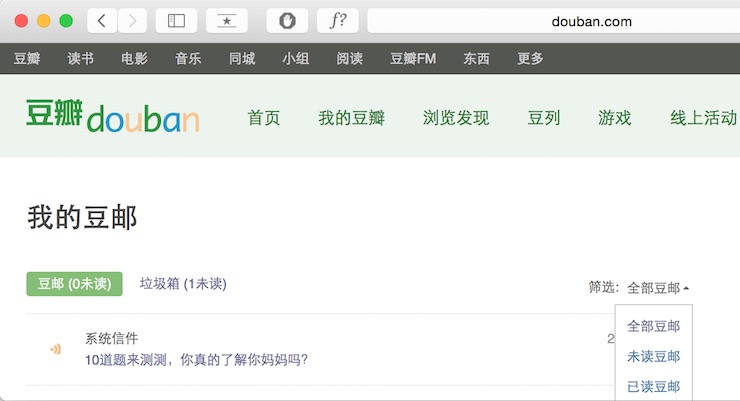740x401 pixels.
Task: Click the green full-screen window button
Action: [66, 21]
